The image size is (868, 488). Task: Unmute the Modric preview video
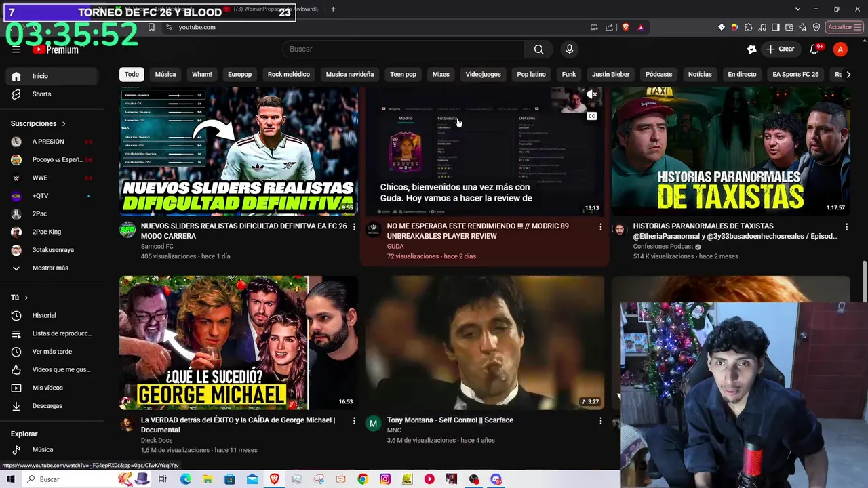coord(592,95)
